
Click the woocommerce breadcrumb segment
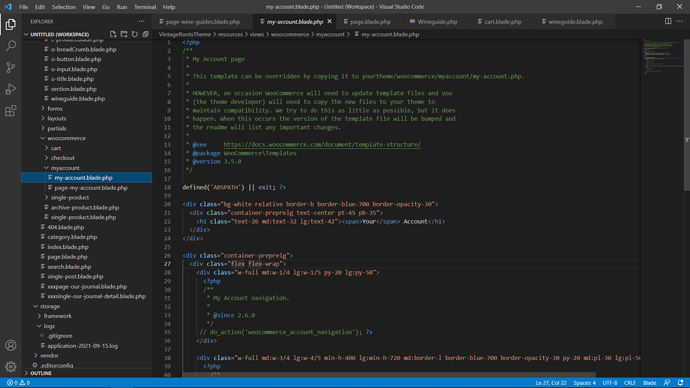point(290,34)
